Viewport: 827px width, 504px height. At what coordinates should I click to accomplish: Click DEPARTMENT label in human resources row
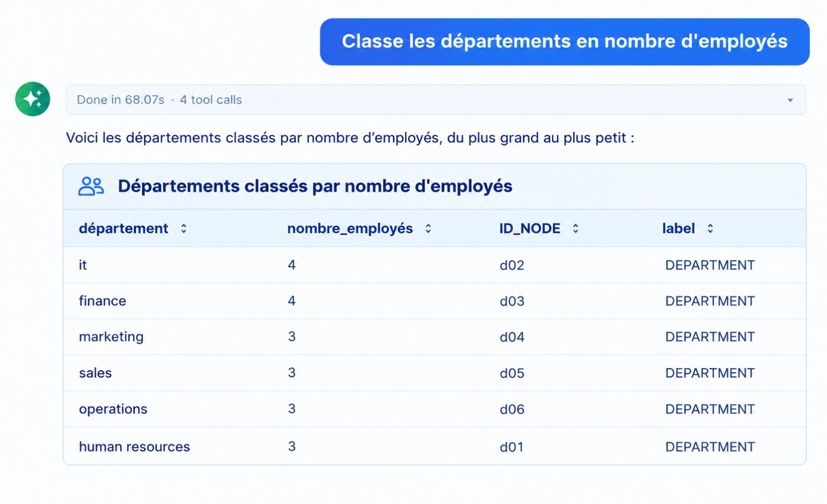[x=710, y=447]
